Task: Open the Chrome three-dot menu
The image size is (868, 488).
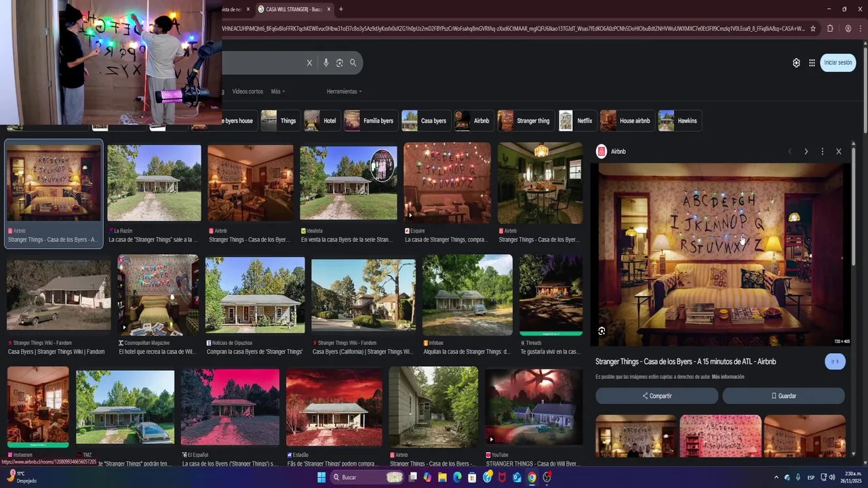Action: [x=862, y=28]
